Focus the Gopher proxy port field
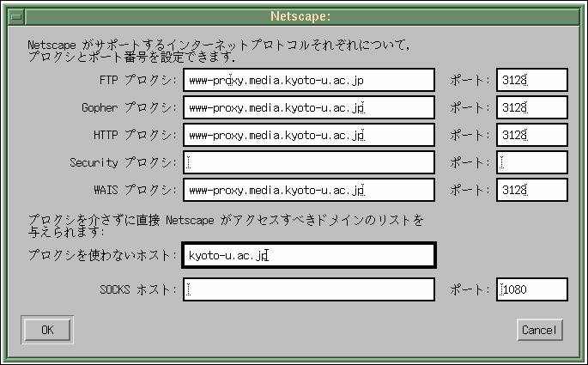The image size is (588, 365). pyautogui.click(x=531, y=107)
